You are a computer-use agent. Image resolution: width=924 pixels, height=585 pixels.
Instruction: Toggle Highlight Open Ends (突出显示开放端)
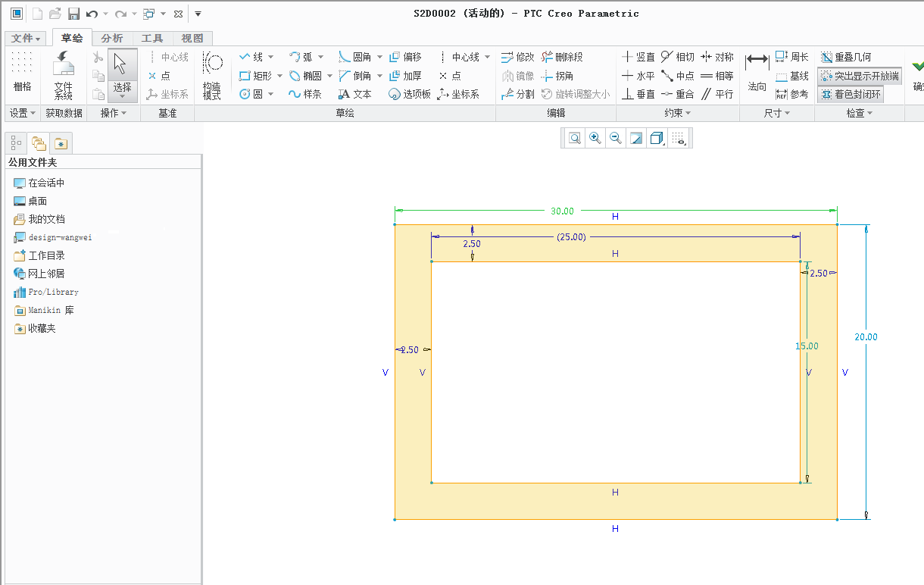pos(860,76)
